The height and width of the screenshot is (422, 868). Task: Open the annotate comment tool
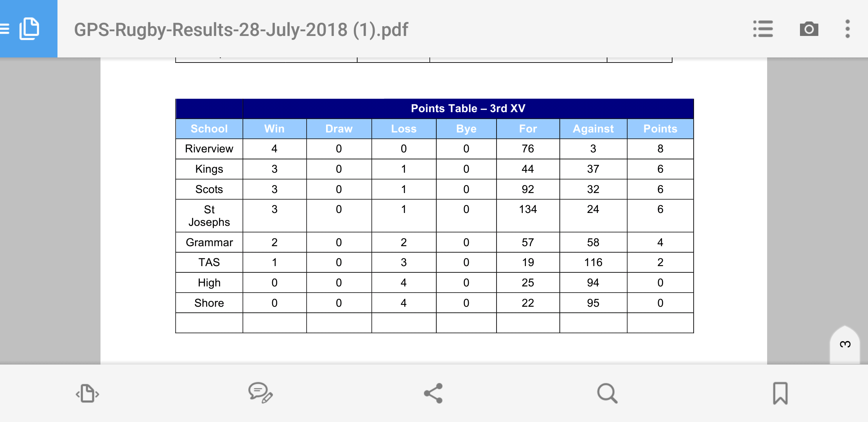tap(260, 393)
